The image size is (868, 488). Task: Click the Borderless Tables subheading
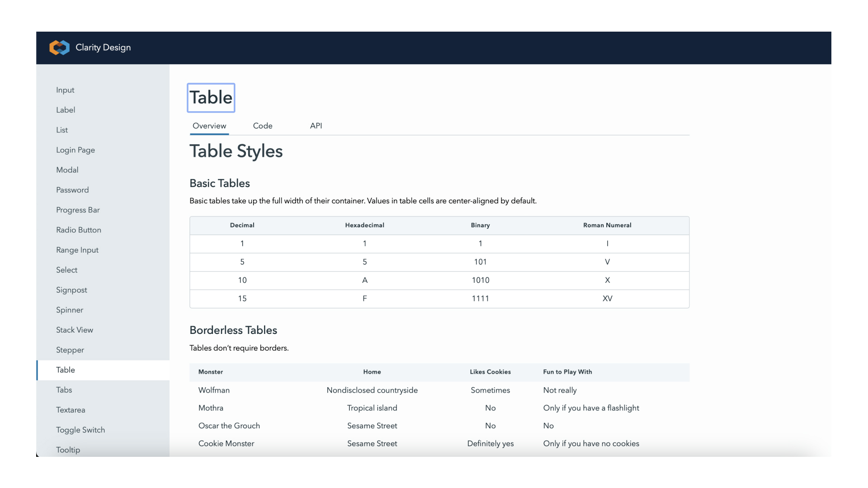233,330
